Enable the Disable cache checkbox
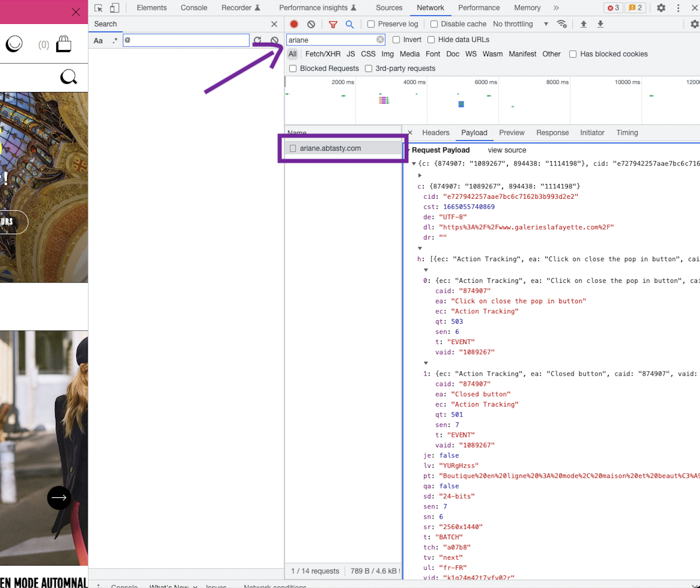Image resolution: width=700 pixels, height=588 pixels. [x=434, y=24]
